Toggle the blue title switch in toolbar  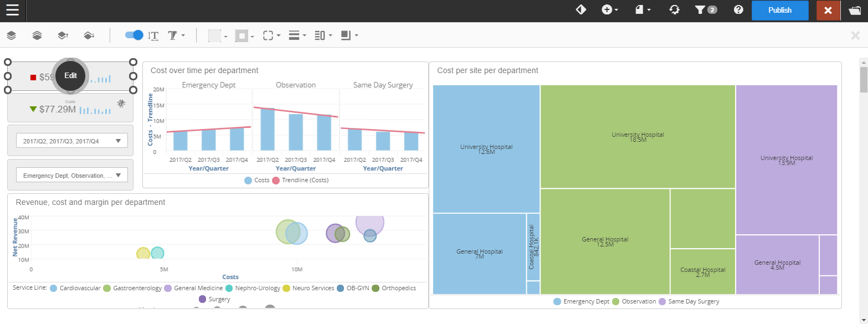click(x=133, y=35)
